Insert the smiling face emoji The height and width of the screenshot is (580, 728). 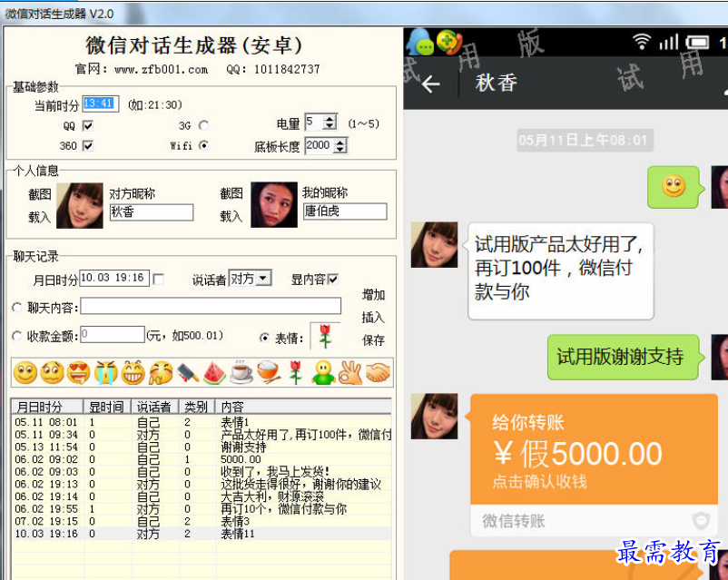point(25,372)
